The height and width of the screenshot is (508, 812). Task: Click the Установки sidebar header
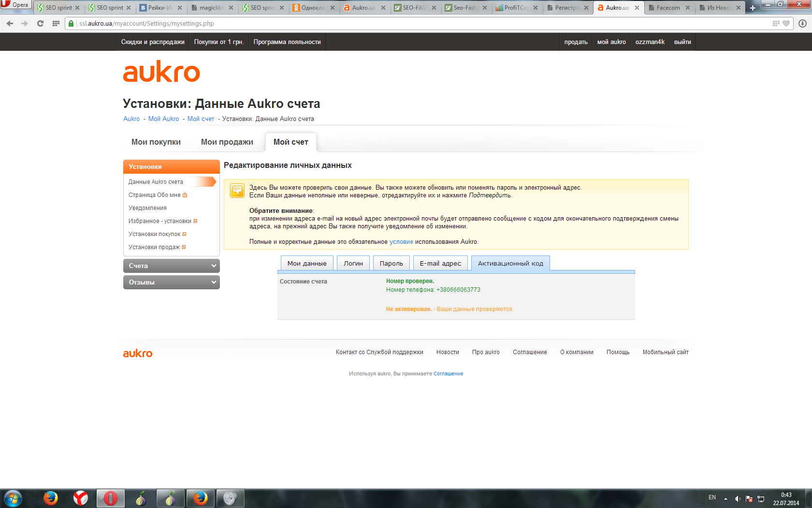(x=172, y=166)
